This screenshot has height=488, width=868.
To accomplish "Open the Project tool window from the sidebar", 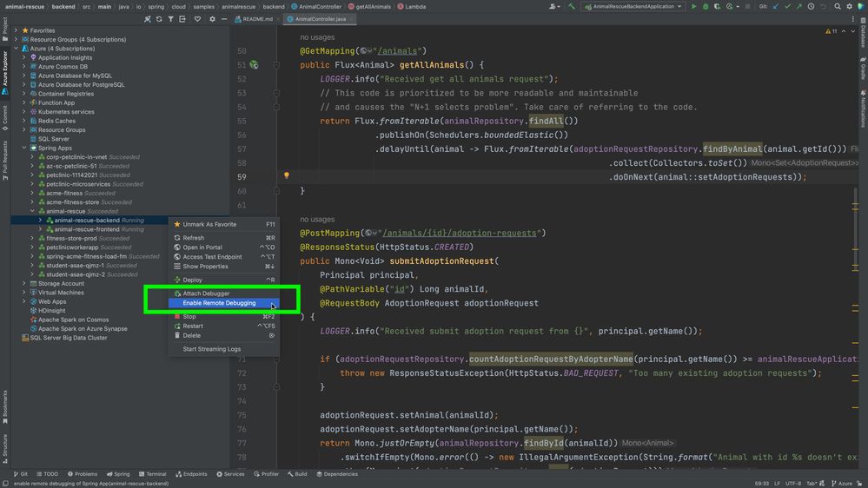I will (5, 29).
